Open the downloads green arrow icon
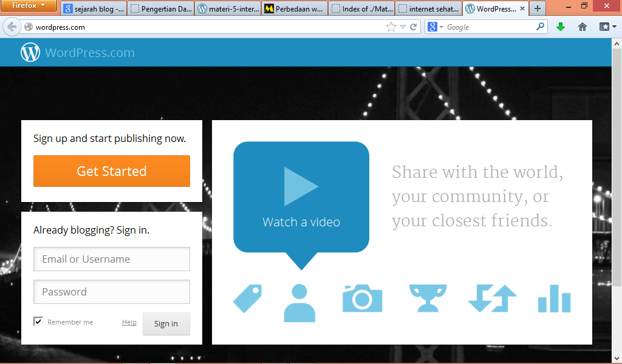Screen dimensions: 622x364 (x=561, y=27)
